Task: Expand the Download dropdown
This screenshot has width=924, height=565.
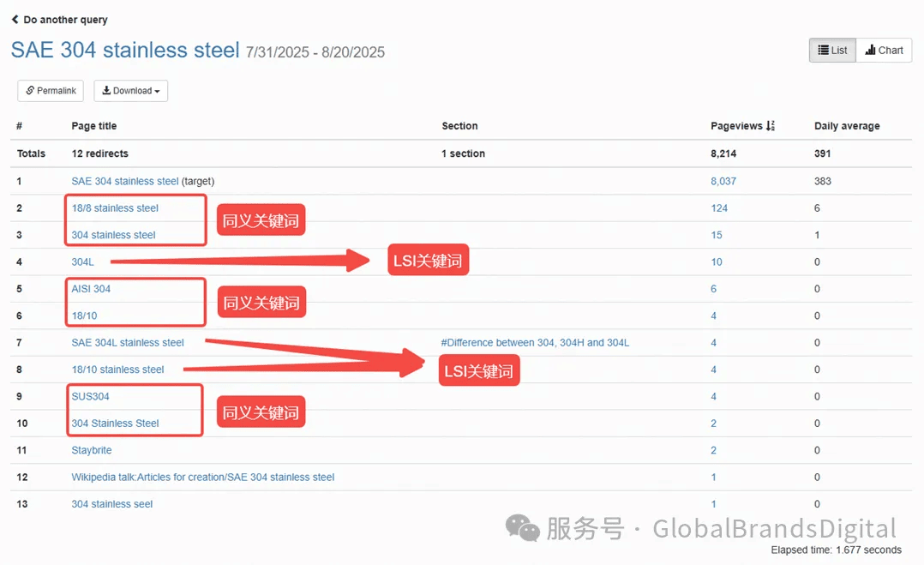Action: pyautogui.click(x=131, y=91)
